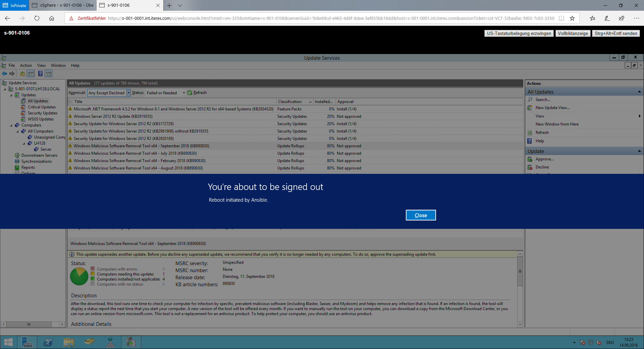Screen dimensions: 644x349
Task: Select Synchronizations in tree
Action: pyautogui.click(x=37, y=162)
